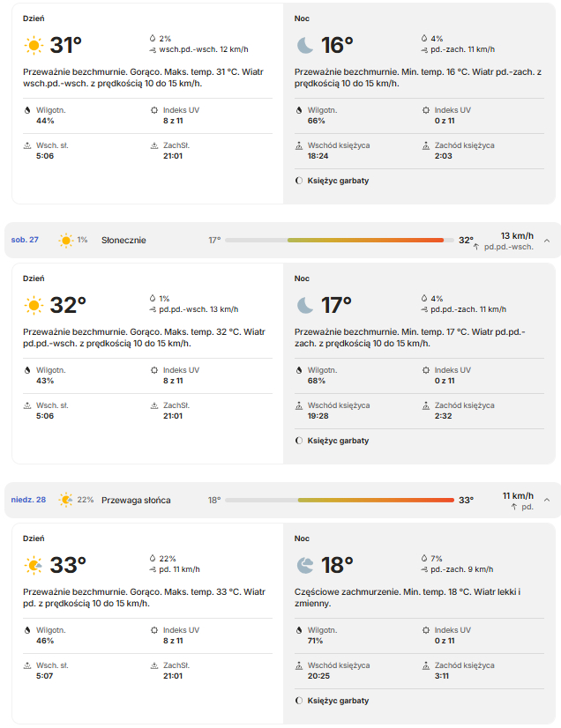Click the UV index icon beside 8 z 11 top
This screenshot has width=561, height=728.
154,110
